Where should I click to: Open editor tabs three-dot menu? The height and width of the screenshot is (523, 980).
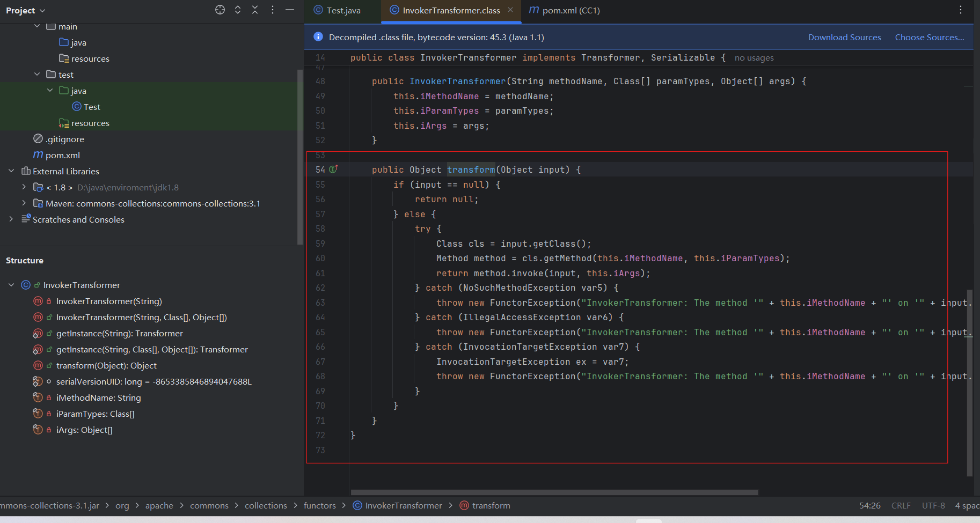[x=961, y=10]
